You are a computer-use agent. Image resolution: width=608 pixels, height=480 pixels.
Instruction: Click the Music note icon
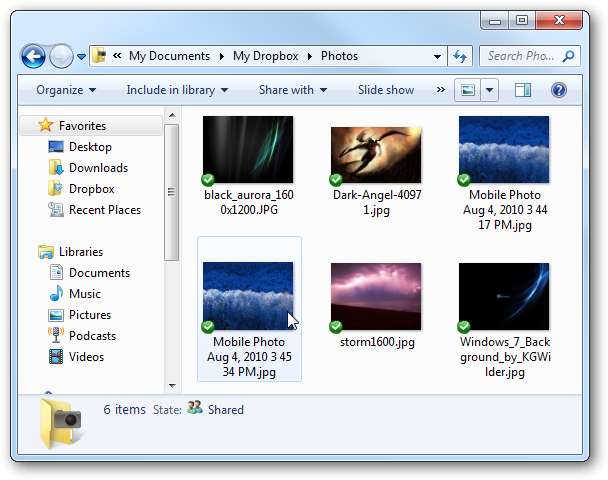(x=56, y=293)
